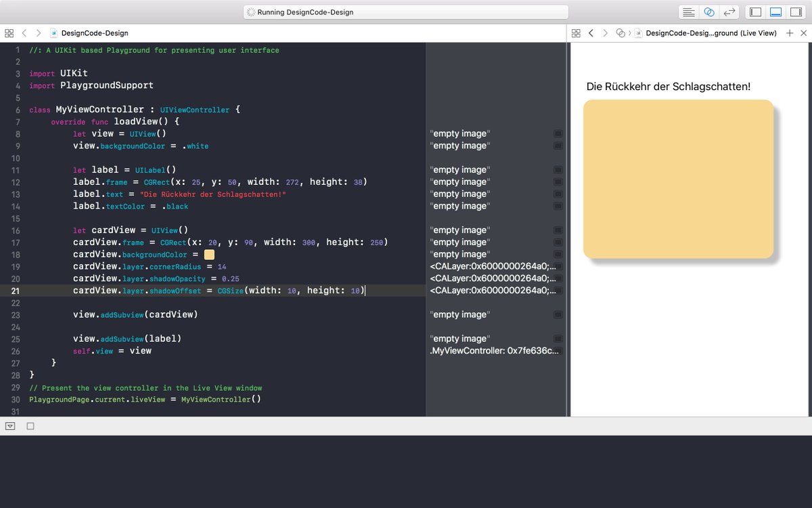
Task: Click the Running DesignCode-Design activity status
Action: pyautogui.click(x=406, y=12)
